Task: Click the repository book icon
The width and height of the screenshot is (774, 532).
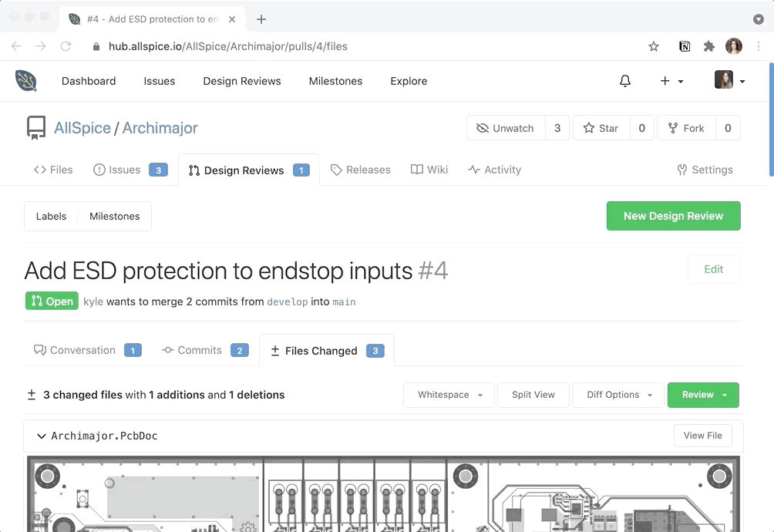Action: click(36, 128)
